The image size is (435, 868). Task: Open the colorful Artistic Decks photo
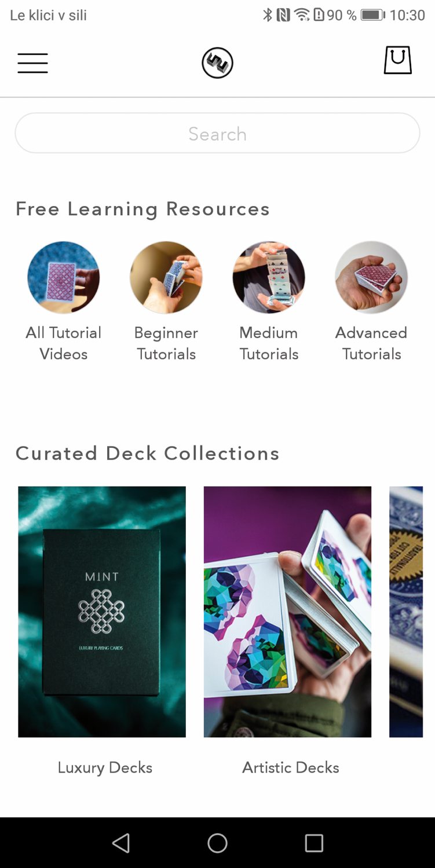pos(287,612)
